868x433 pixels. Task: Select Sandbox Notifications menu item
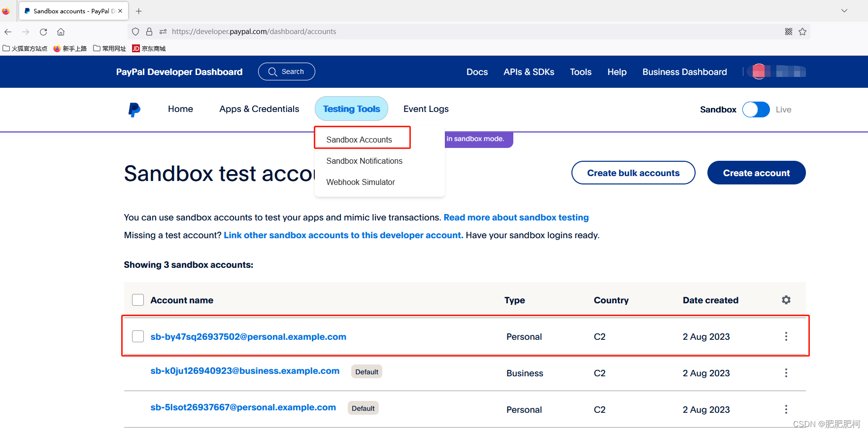click(x=364, y=161)
